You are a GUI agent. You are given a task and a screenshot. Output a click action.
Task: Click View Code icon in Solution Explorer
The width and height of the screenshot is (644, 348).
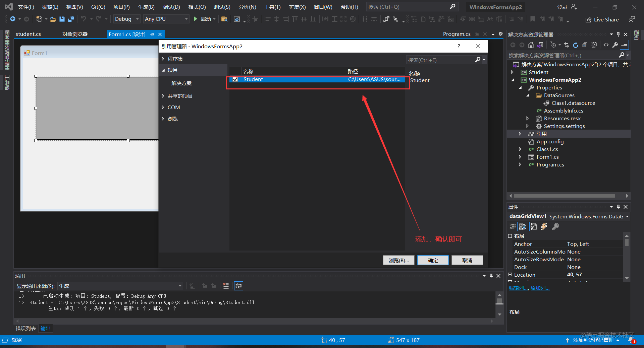[x=606, y=45]
